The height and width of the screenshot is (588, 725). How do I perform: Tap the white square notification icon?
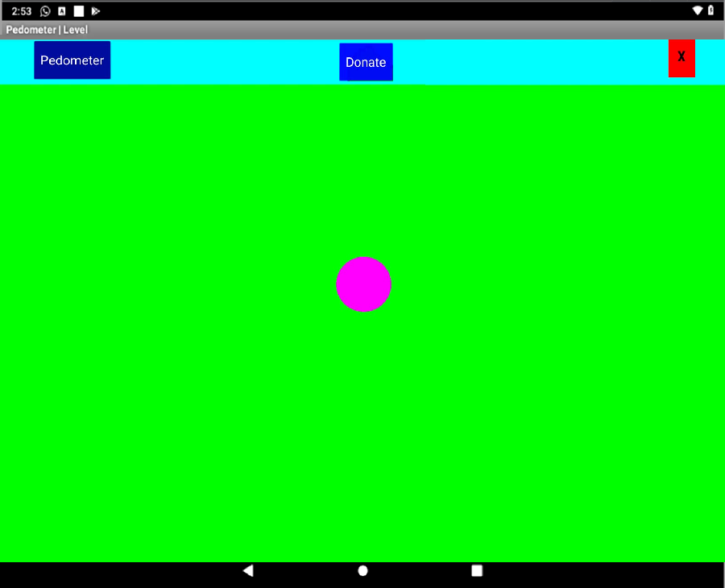point(79,11)
